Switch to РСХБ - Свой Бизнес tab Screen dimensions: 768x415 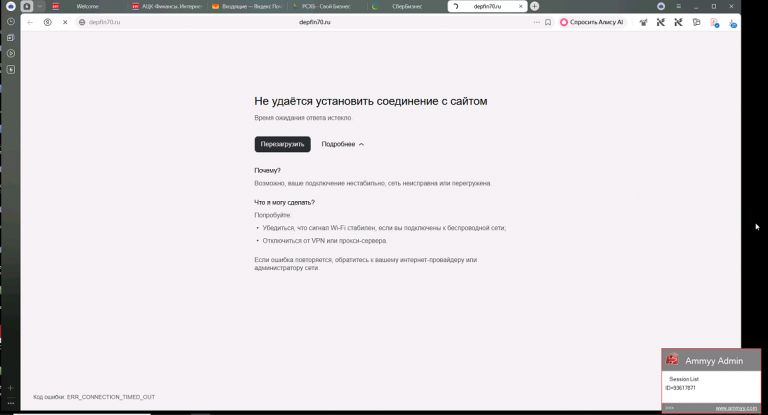(x=327, y=6)
